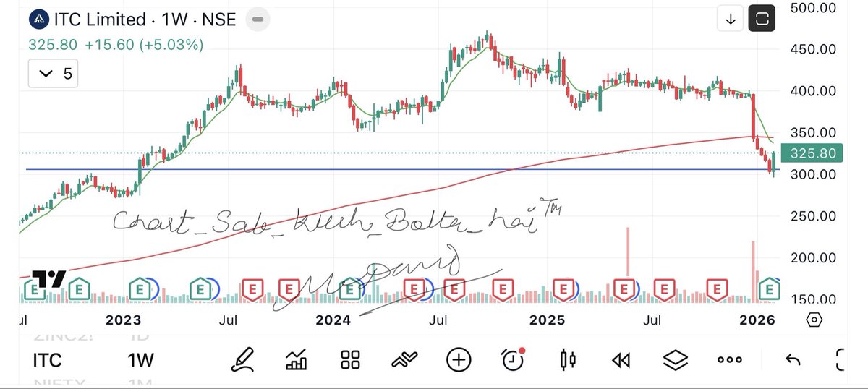Screen dimensions: 868x389
Task: Toggle fullscreen with the dark square button
Action: 762,20
